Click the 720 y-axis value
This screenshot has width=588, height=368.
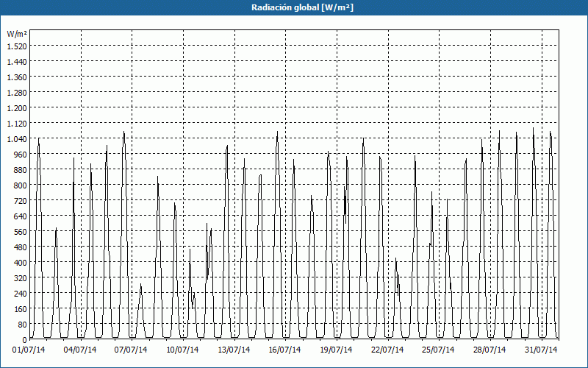21,200
